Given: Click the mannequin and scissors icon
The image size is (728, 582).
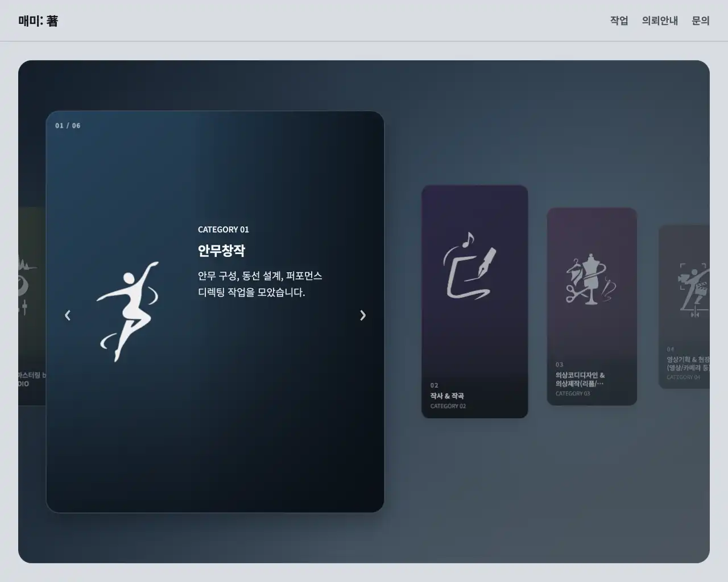Looking at the screenshot, I should [590, 278].
